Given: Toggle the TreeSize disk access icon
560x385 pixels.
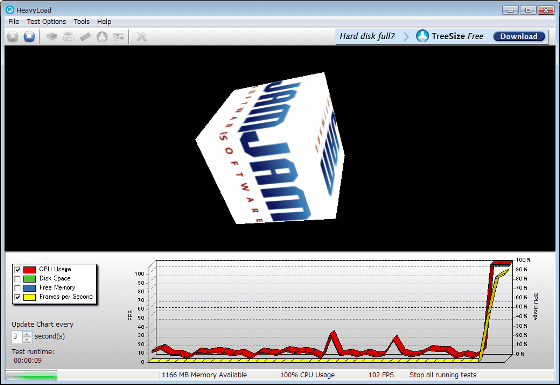Looking at the screenshot, I should click(x=102, y=36).
